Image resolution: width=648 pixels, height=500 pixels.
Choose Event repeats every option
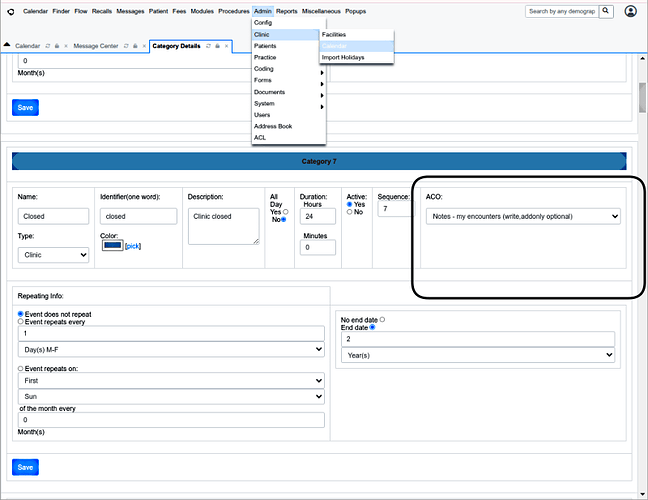click(21, 321)
